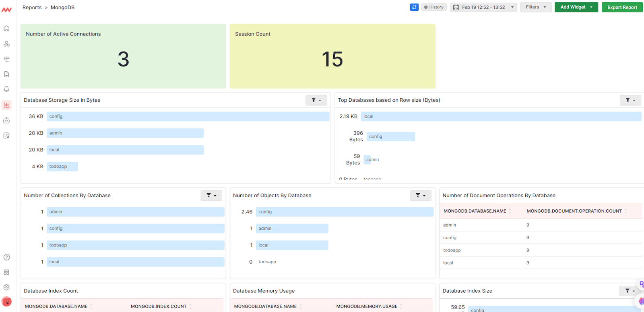
Task: Click the admin 20 KB storage bar
Action: (x=125, y=133)
